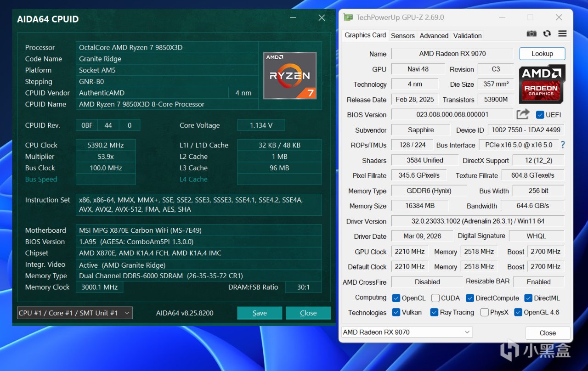Click the GPU Name field
The width and height of the screenshot is (588, 371).
[x=452, y=54]
